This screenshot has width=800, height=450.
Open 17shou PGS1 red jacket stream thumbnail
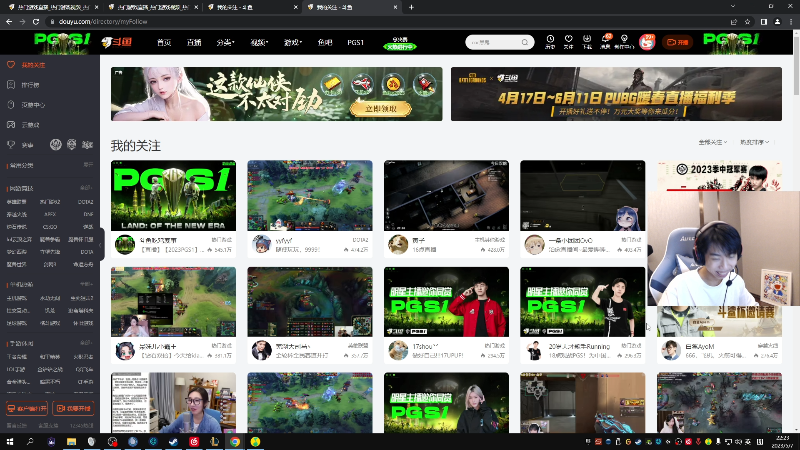click(446, 302)
